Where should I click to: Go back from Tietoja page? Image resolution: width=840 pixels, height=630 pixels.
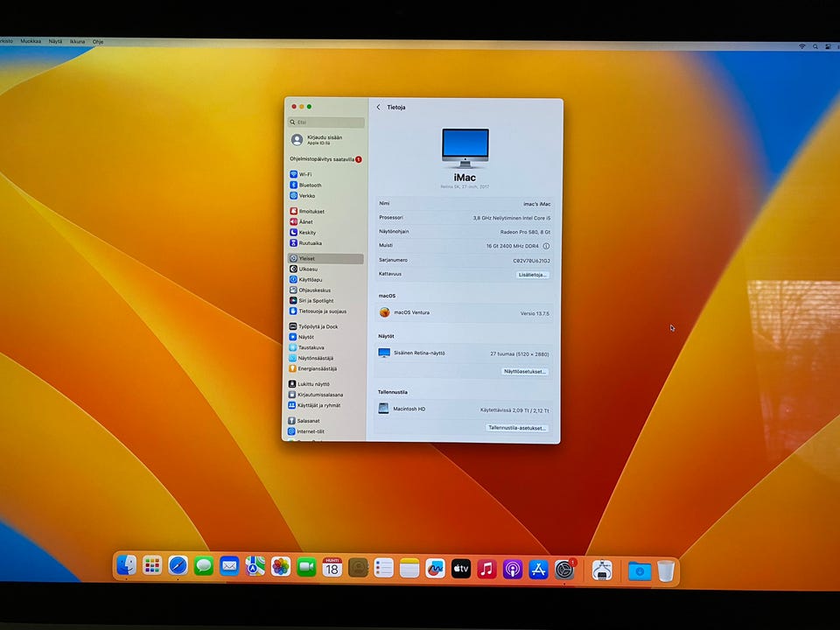[x=378, y=107]
